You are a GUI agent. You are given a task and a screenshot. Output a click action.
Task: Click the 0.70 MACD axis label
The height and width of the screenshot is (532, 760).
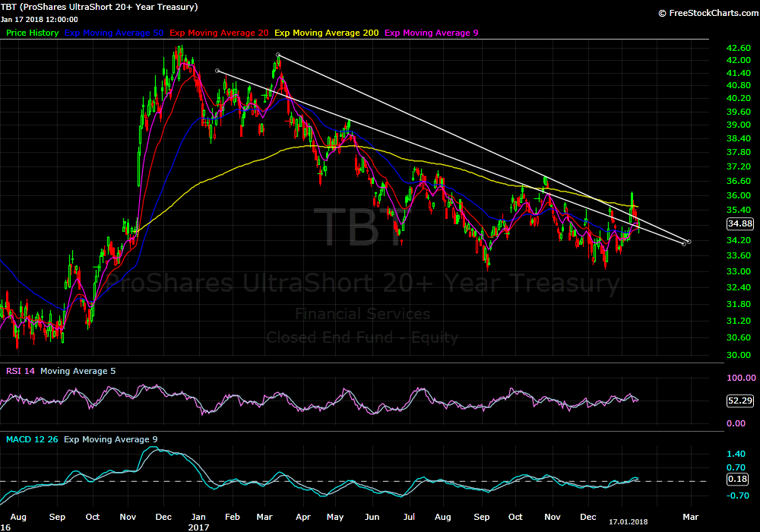pos(736,467)
